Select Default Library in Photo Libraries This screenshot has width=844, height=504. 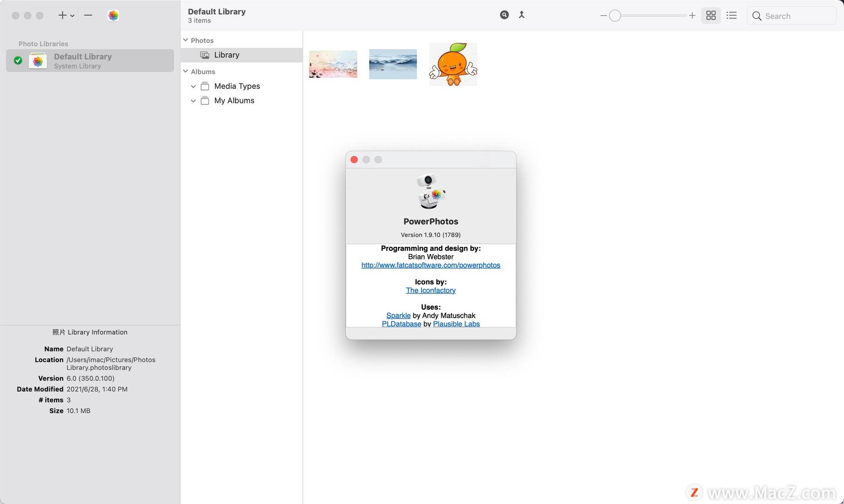[x=90, y=61]
